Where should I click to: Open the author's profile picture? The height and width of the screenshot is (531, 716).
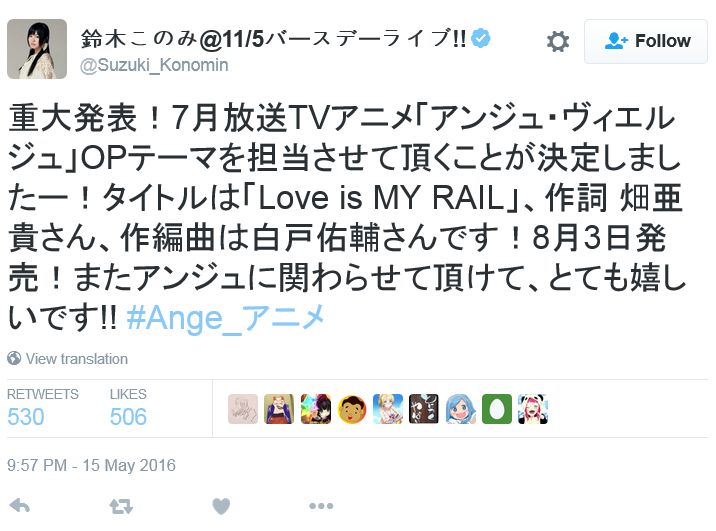coord(37,49)
